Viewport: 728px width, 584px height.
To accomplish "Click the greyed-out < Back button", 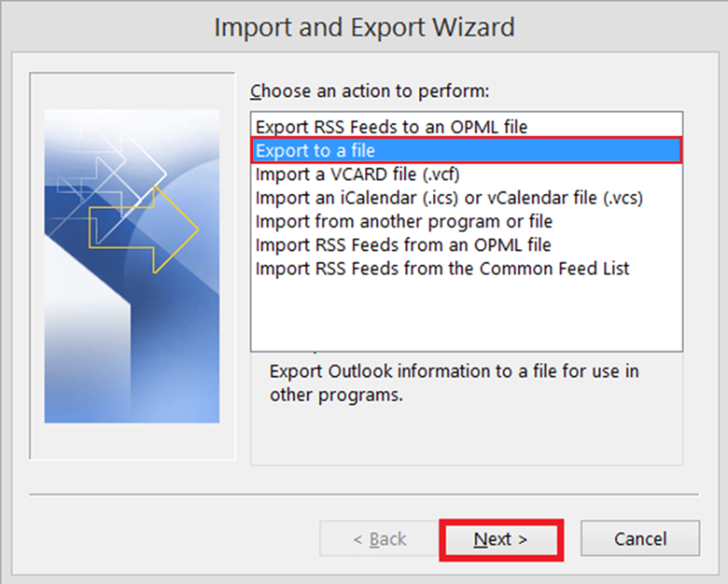I will (380, 539).
